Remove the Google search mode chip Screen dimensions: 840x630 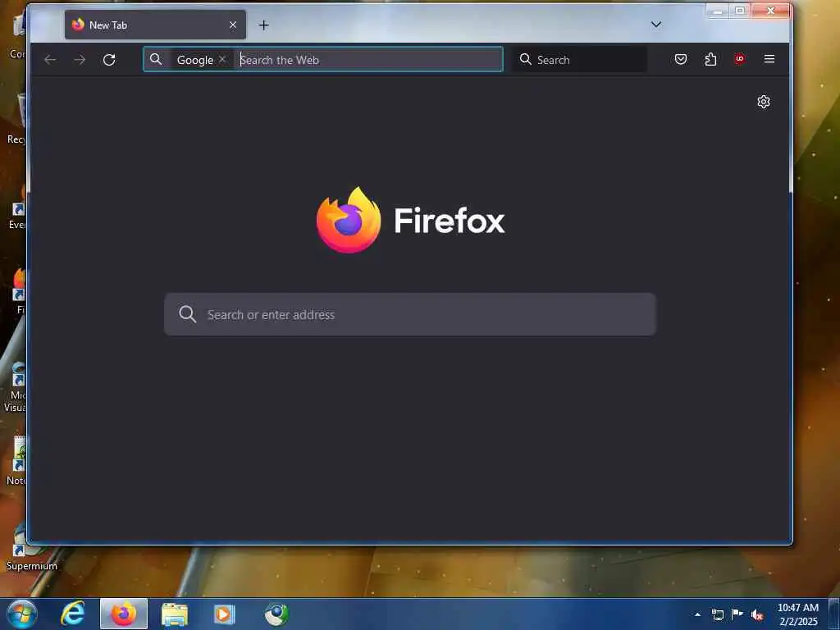(x=222, y=59)
